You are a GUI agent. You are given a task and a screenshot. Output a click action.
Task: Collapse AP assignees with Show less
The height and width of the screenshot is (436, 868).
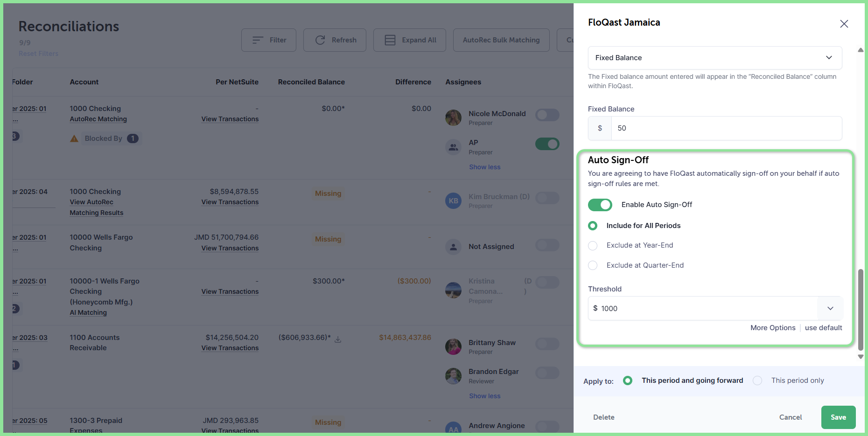coord(484,167)
